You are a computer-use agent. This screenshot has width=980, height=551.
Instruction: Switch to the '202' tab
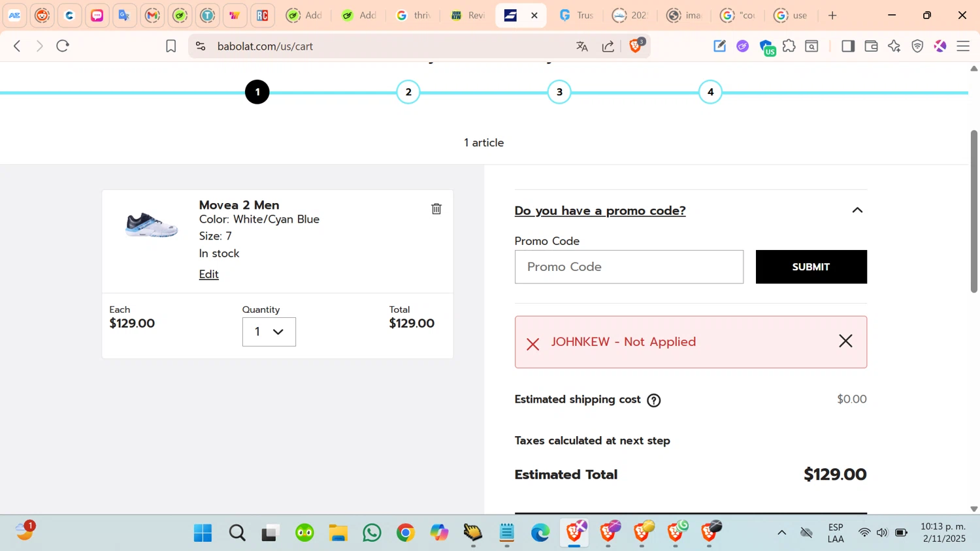tap(630, 15)
